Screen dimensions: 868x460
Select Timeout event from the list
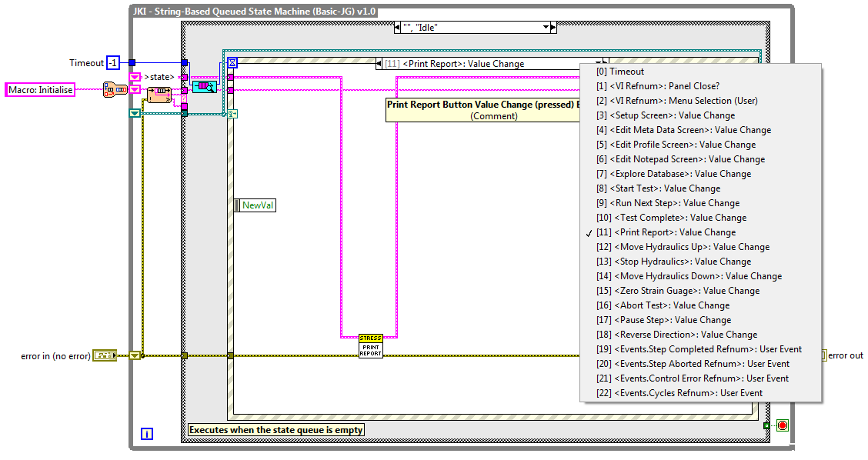tap(626, 72)
